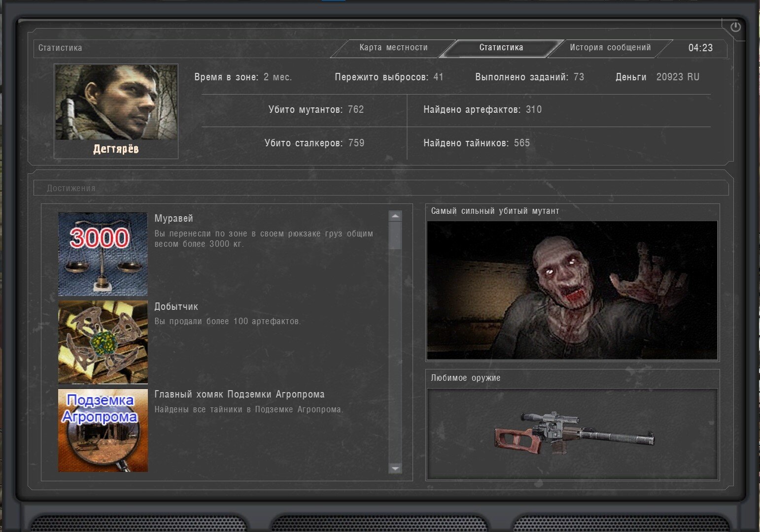Viewport: 760px width, 532px height.
Task: Click the Самый сильный убитый мутант heading
Action: (x=495, y=211)
